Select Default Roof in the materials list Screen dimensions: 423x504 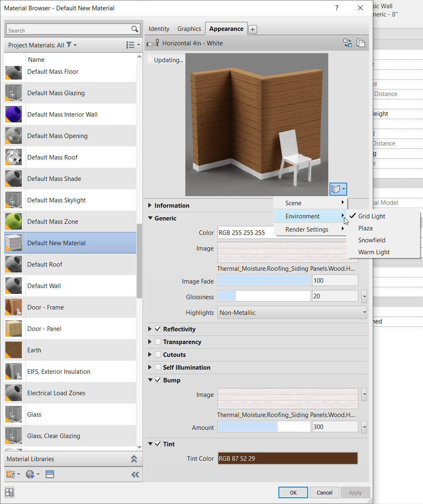45,264
